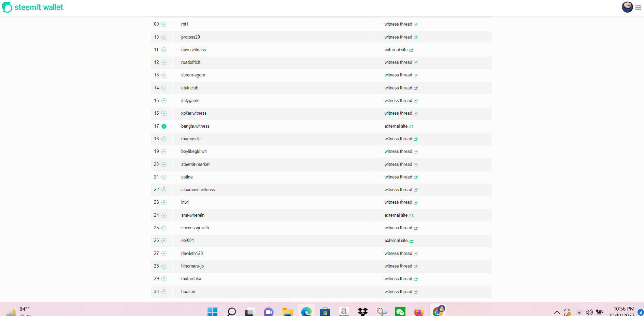
Task: Open ety001 external site link
Action: (399, 241)
